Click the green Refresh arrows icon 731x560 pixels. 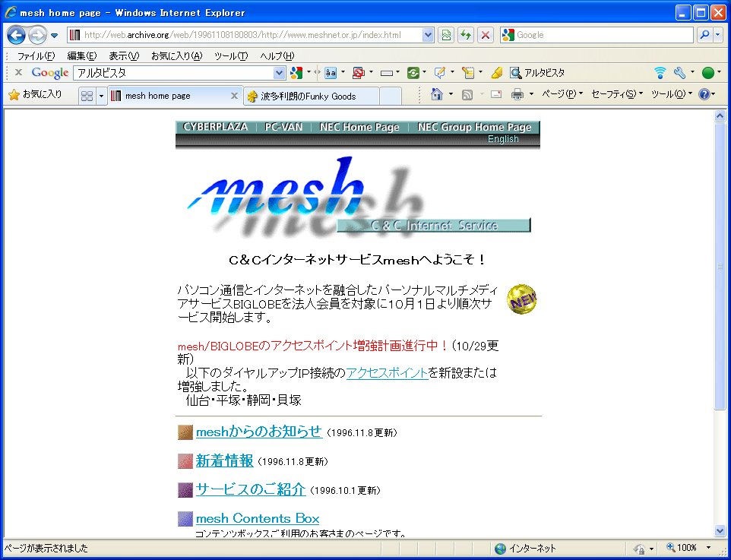pyautogui.click(x=466, y=35)
